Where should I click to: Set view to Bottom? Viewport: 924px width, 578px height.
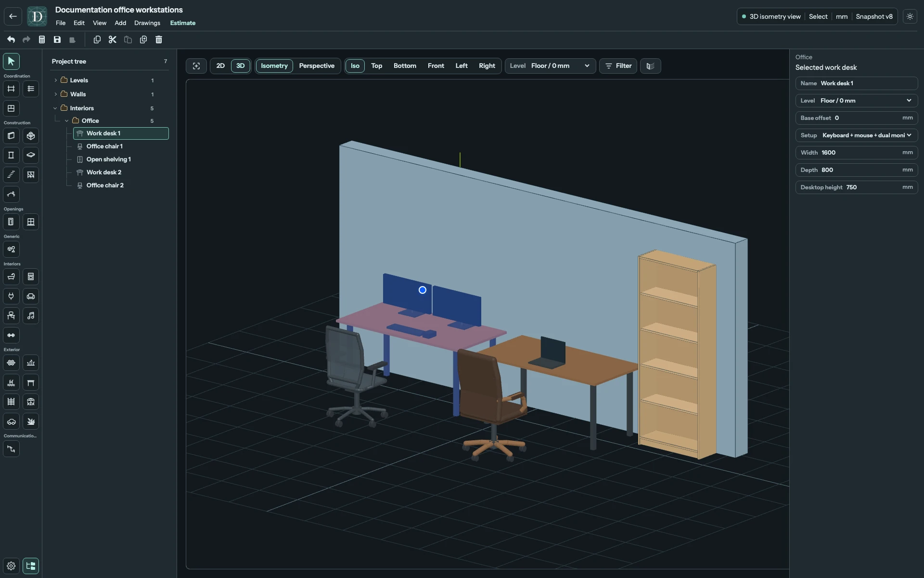coord(405,66)
